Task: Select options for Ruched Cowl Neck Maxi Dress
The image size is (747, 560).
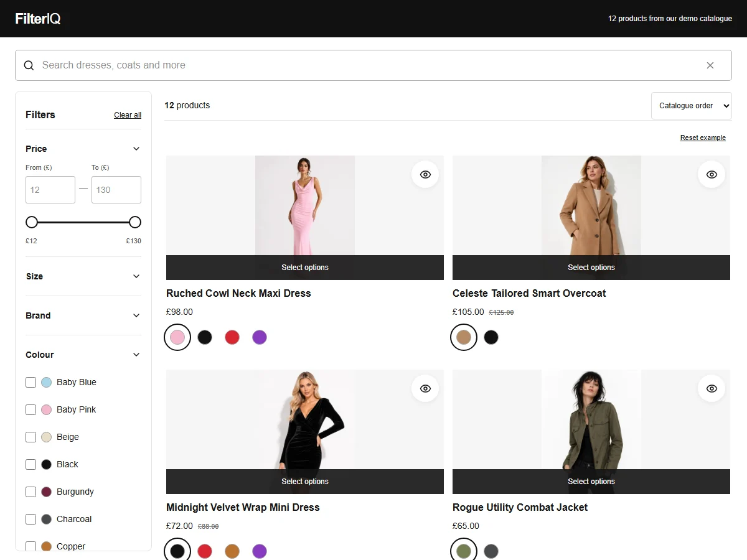Action: point(305,268)
